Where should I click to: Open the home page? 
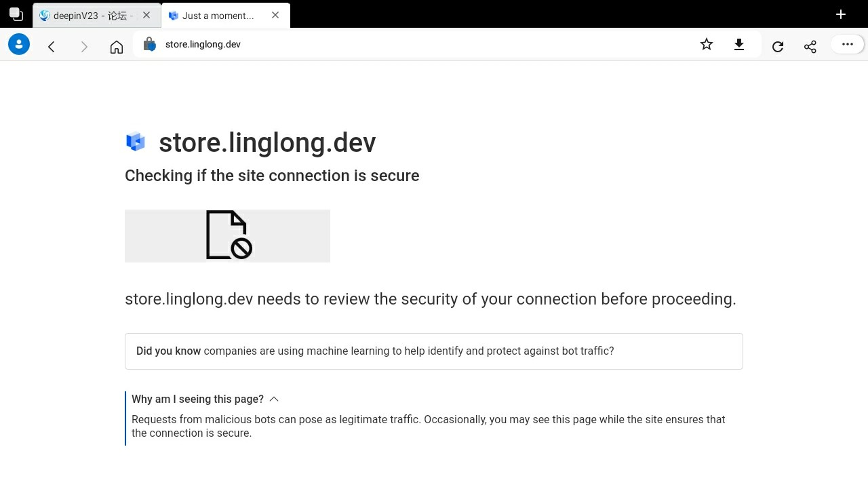117,46
